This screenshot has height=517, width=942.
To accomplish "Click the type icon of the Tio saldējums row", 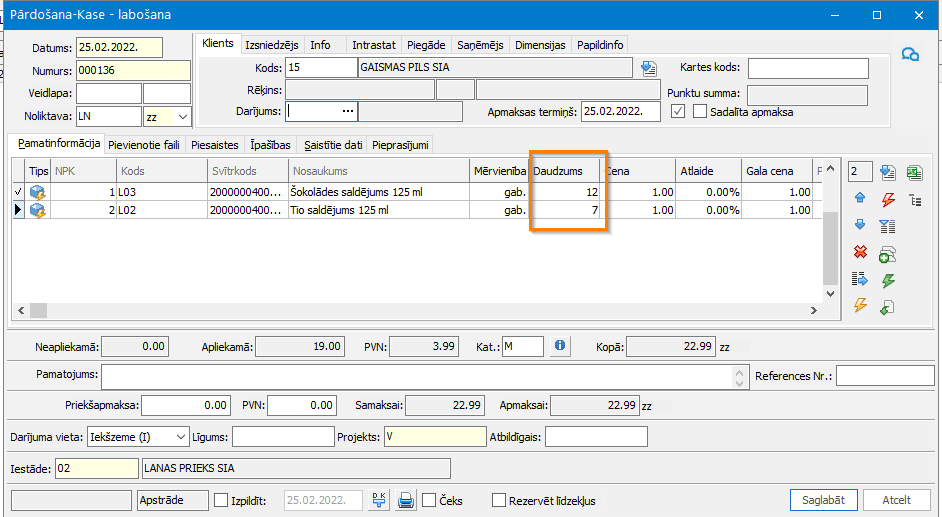I will pyautogui.click(x=37, y=210).
